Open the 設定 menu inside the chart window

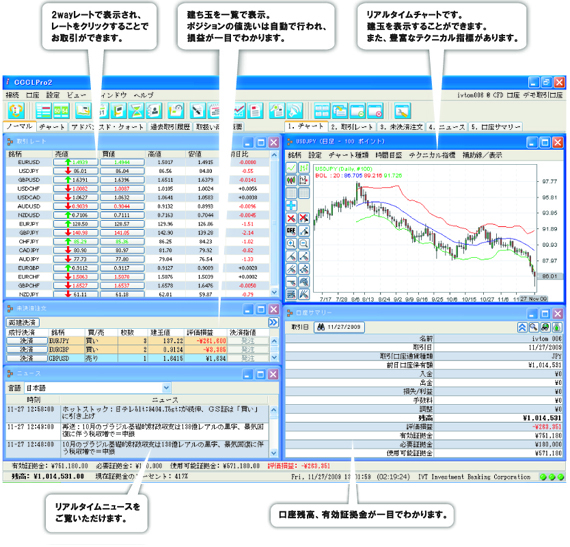pyautogui.click(x=315, y=155)
